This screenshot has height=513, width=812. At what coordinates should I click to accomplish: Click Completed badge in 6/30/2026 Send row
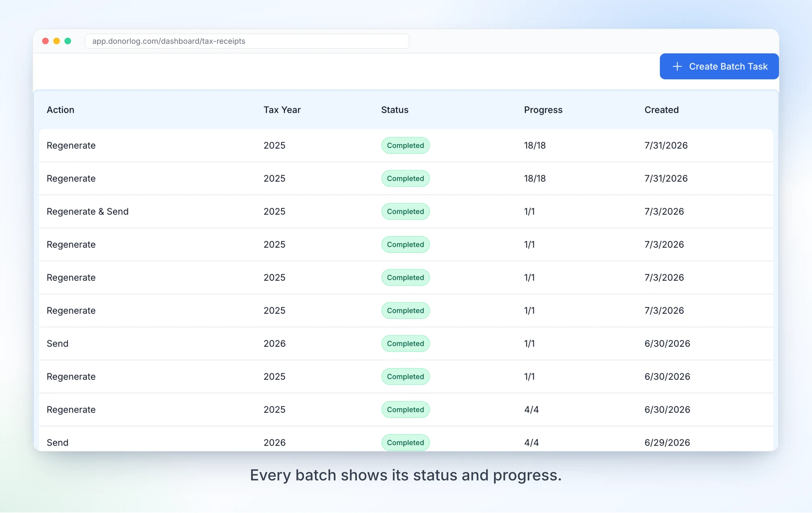pos(405,344)
